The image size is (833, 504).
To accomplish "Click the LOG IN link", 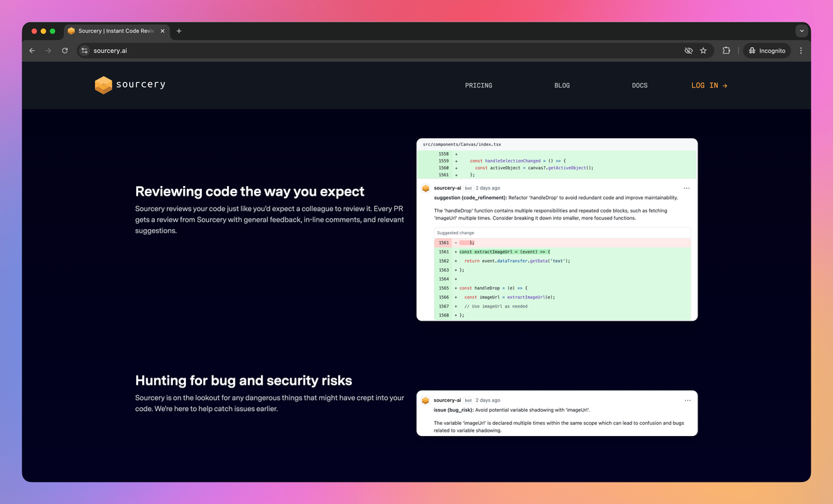I will point(709,85).
